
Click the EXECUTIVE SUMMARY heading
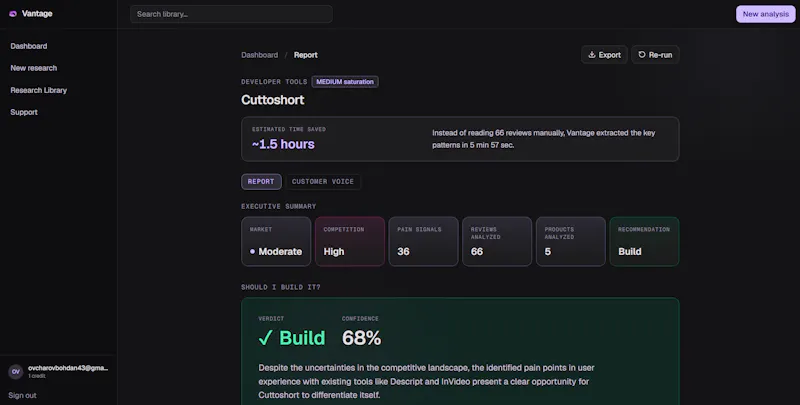pos(279,206)
